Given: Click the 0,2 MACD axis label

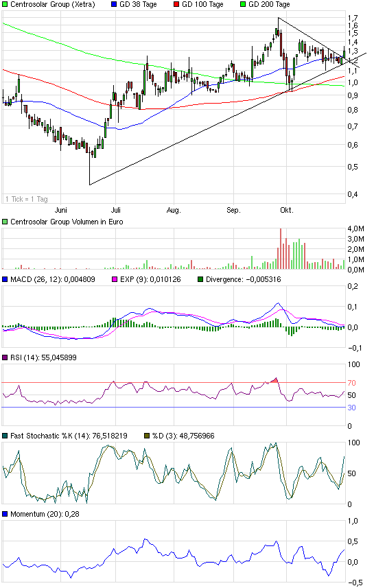Looking at the screenshot, I should 353,287.
